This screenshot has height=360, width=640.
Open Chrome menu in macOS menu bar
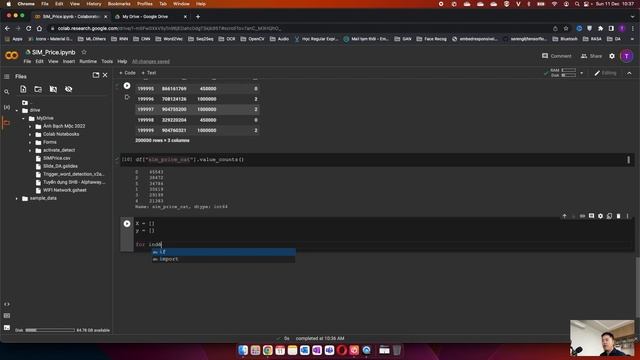(26, 4)
